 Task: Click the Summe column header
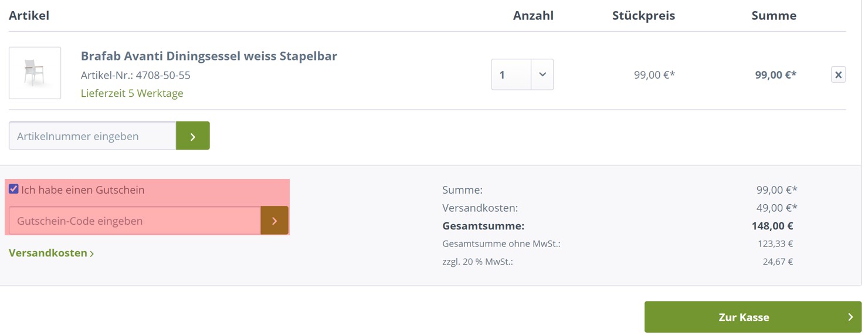[774, 16]
